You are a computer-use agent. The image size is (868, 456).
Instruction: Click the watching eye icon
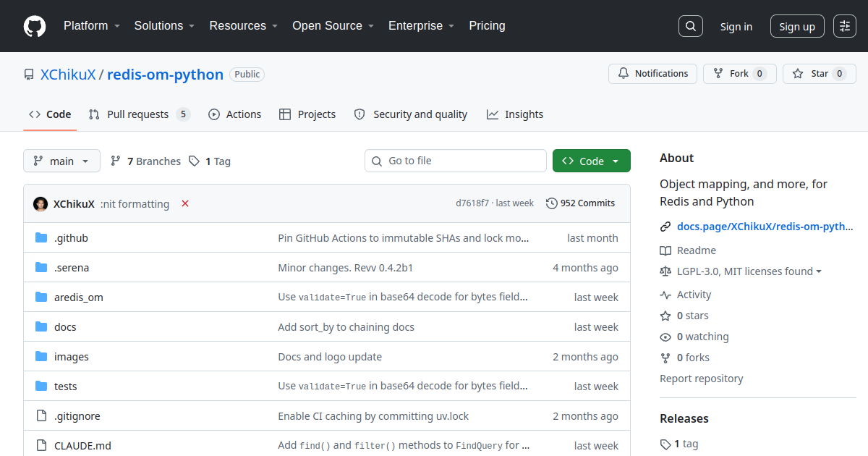click(x=665, y=337)
